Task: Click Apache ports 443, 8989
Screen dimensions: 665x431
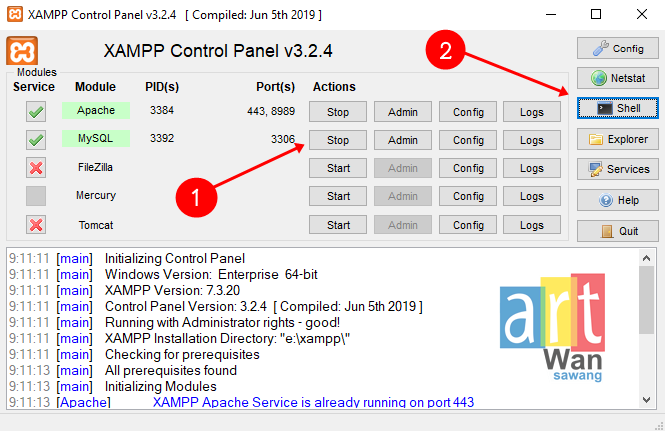Action: click(x=271, y=111)
